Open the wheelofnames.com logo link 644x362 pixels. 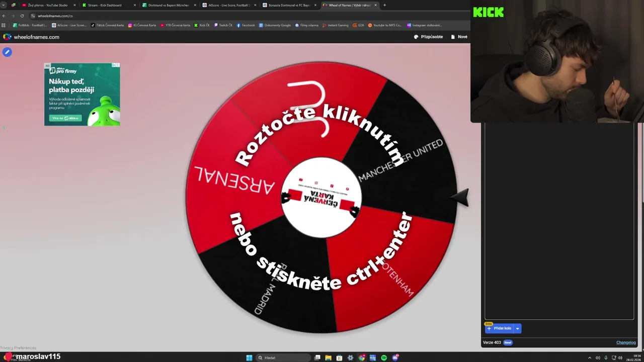[31, 37]
